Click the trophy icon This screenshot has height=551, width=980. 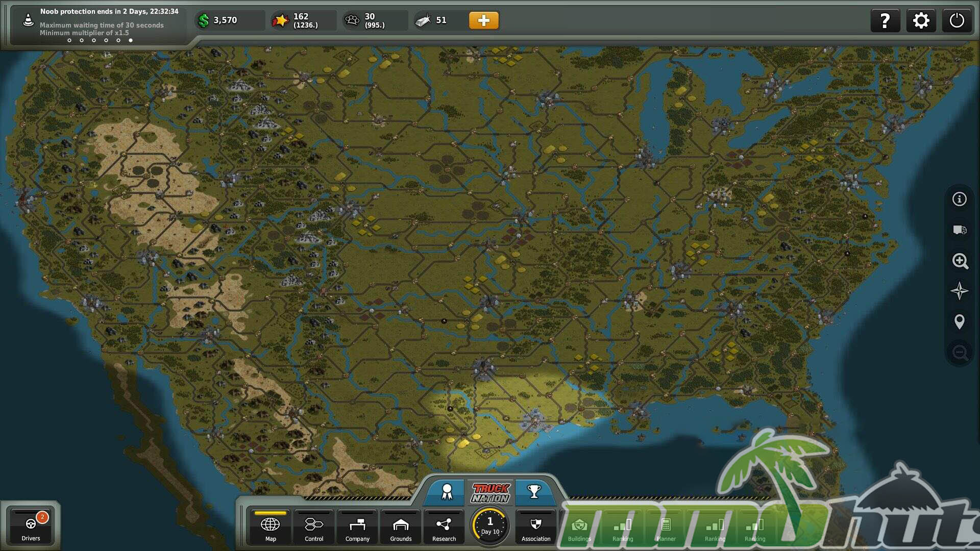pyautogui.click(x=534, y=492)
